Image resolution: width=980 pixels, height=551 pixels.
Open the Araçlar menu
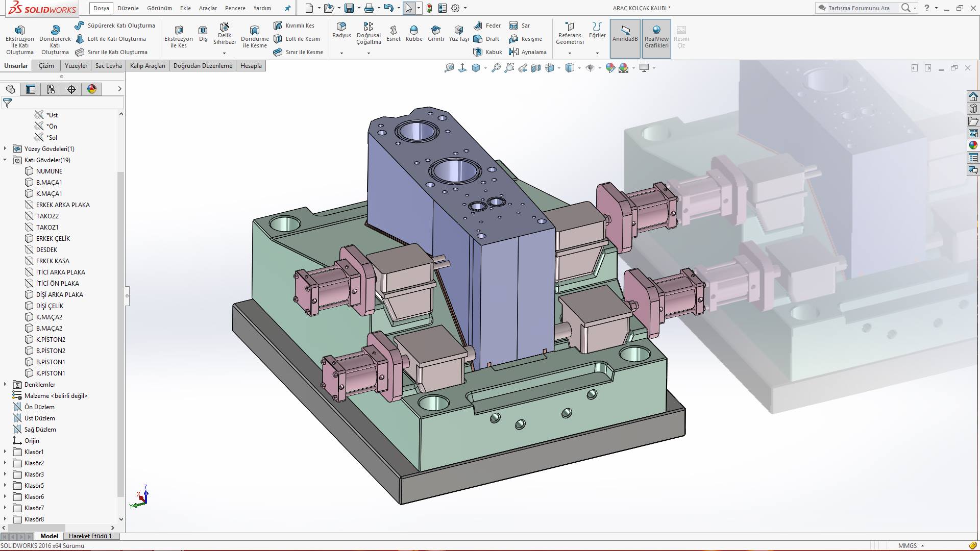[x=208, y=8]
